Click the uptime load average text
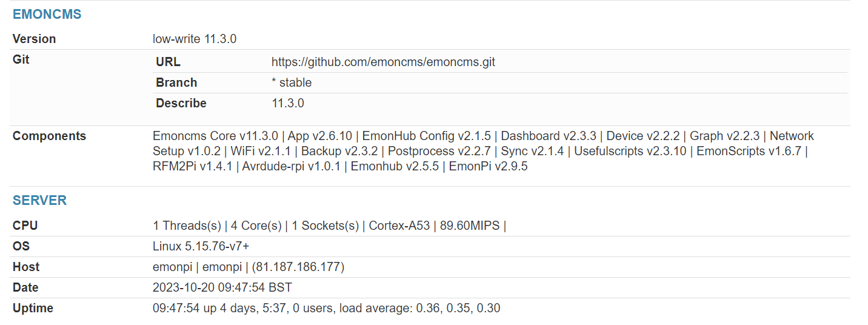868x325 pixels. (419, 308)
